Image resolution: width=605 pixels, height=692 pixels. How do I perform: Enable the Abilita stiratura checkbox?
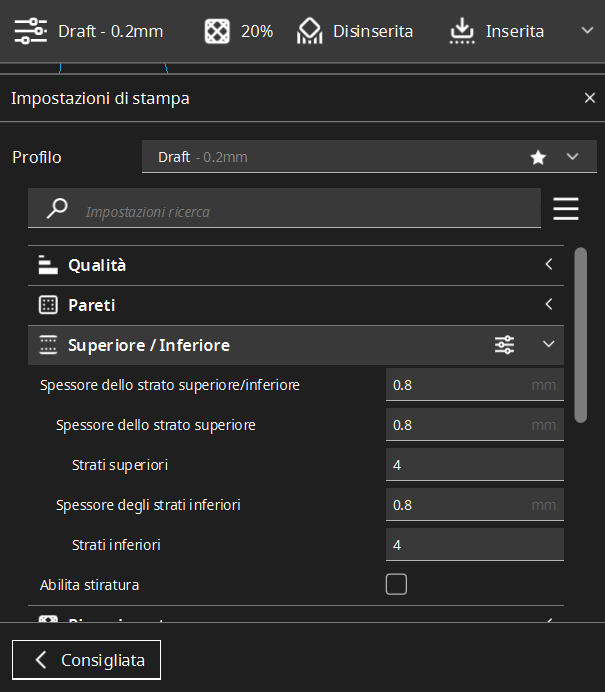pyautogui.click(x=396, y=585)
